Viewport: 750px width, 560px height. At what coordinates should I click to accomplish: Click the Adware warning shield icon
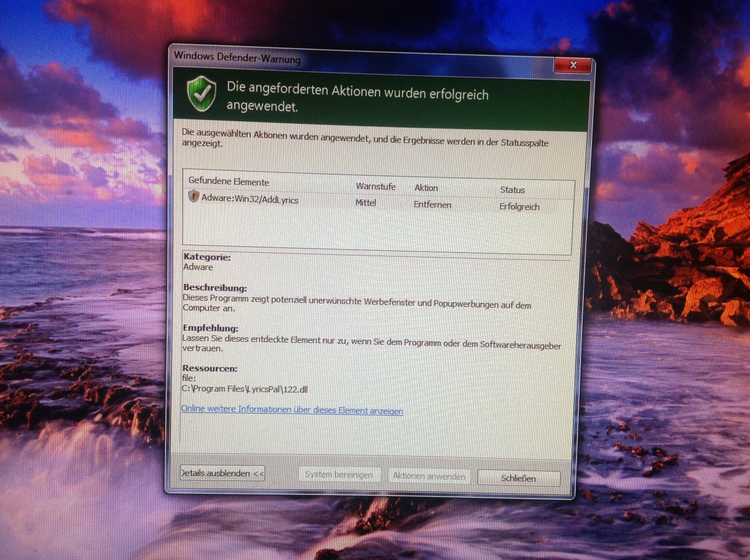pos(193,196)
